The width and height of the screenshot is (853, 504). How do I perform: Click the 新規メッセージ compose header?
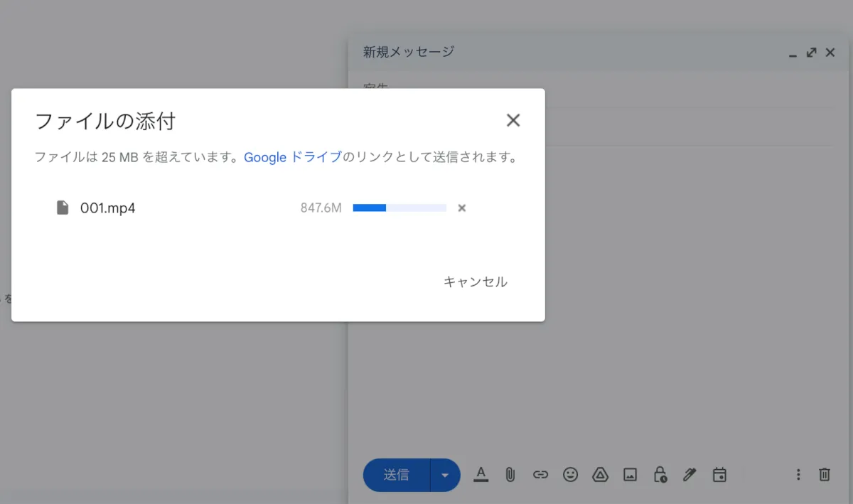409,52
